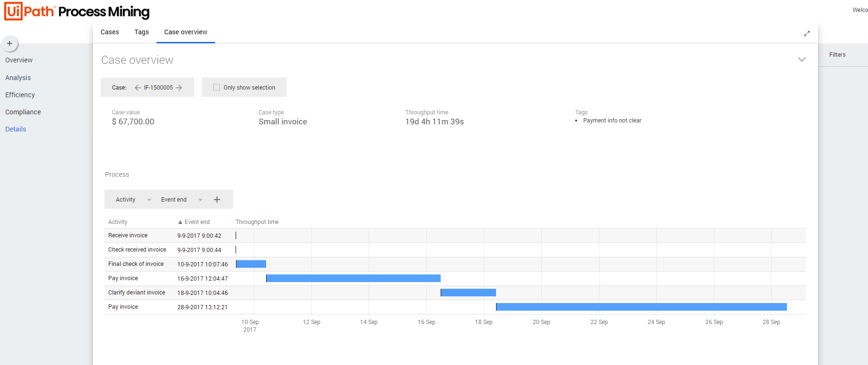Open the Efficiency section in sidebar
This screenshot has width=868, height=365.
(20, 95)
